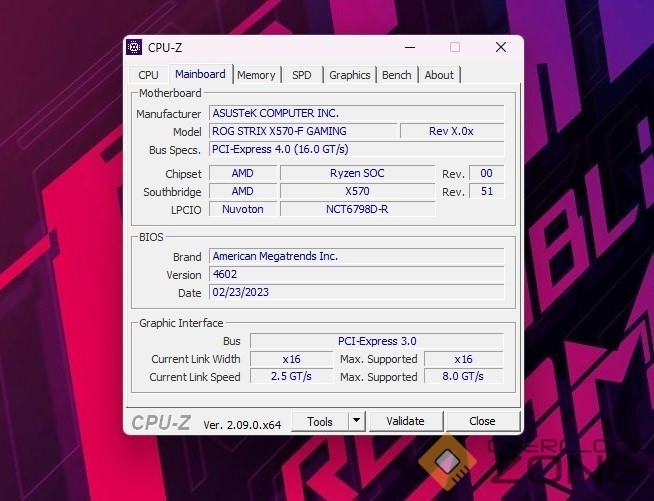Click the CPU-Z app icon in title bar

tap(134, 47)
